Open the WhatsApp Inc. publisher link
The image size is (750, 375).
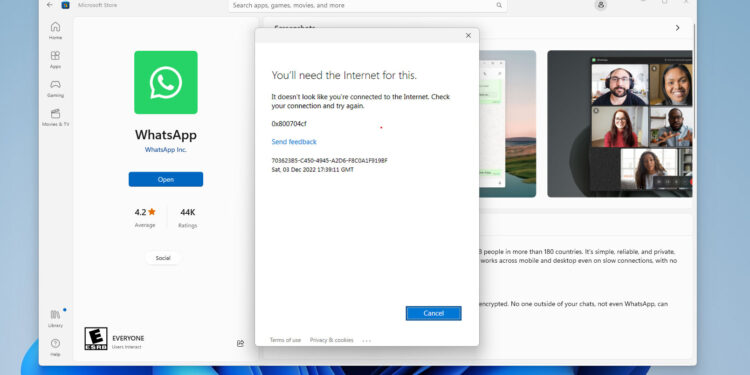pyautogui.click(x=165, y=150)
